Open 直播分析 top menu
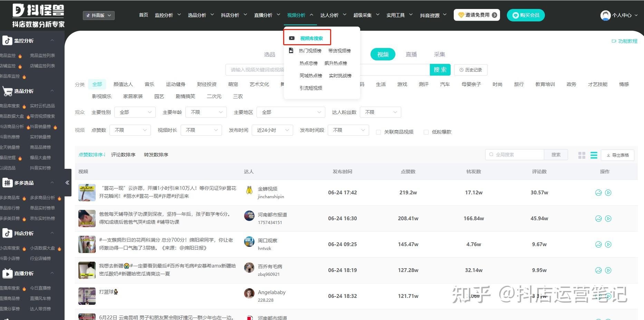 tap(267, 15)
